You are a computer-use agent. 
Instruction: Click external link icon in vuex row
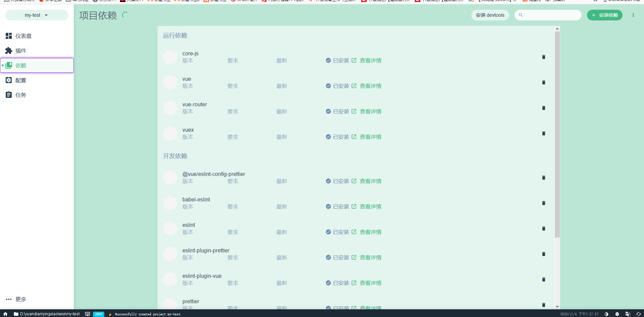coord(354,137)
